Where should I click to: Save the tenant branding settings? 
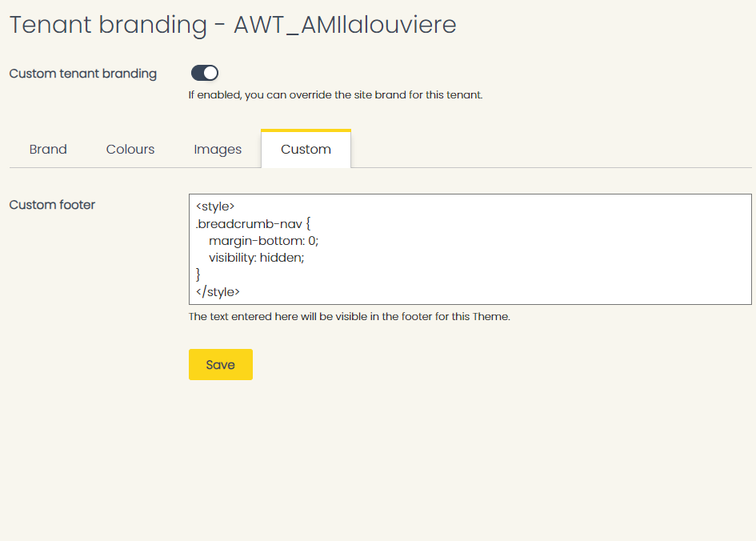coord(220,364)
